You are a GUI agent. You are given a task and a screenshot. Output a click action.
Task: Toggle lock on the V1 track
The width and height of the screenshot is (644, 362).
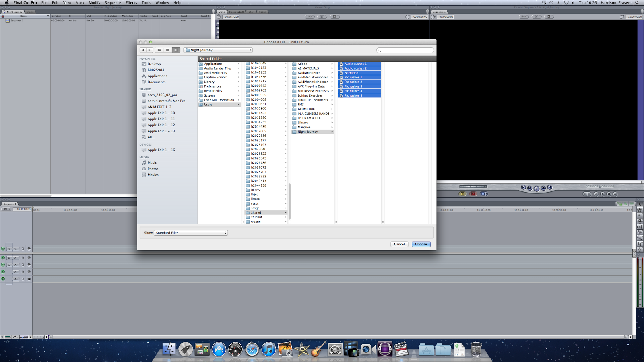pos(23,249)
